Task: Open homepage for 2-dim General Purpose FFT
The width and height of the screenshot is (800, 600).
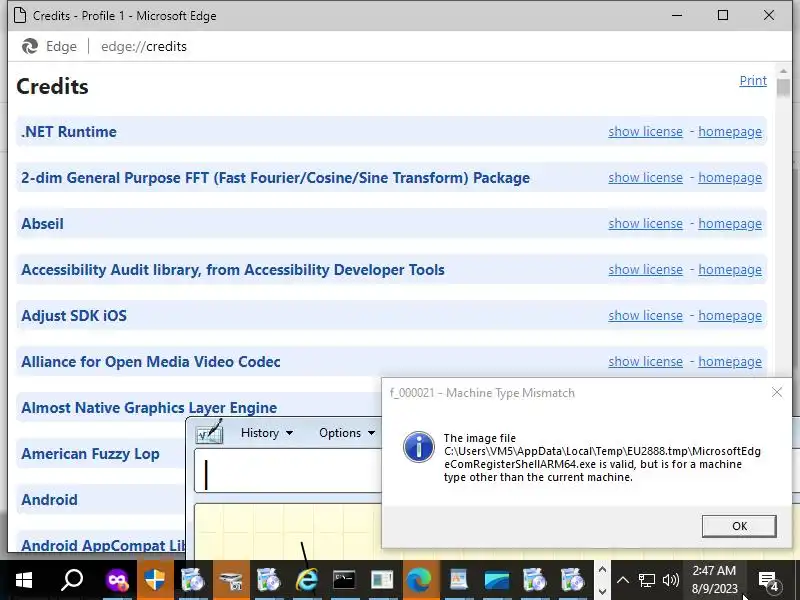Action: point(730,178)
